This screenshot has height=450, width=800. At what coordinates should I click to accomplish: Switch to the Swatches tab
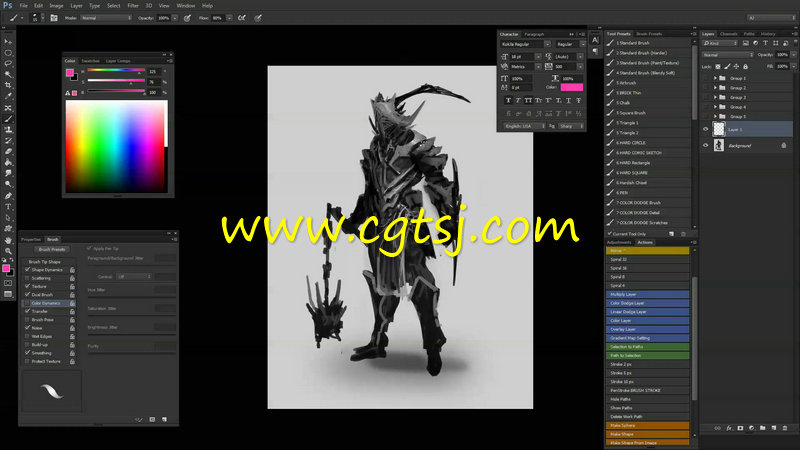click(x=91, y=61)
